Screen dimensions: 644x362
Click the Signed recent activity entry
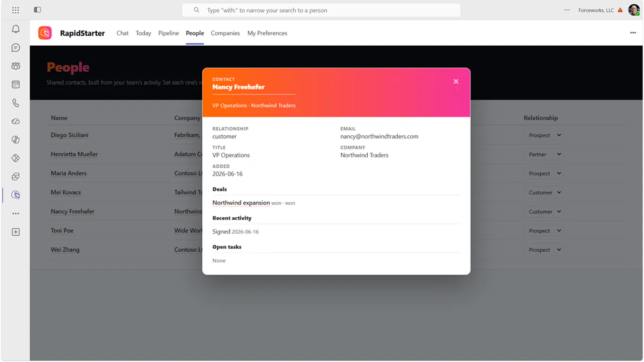235,231
